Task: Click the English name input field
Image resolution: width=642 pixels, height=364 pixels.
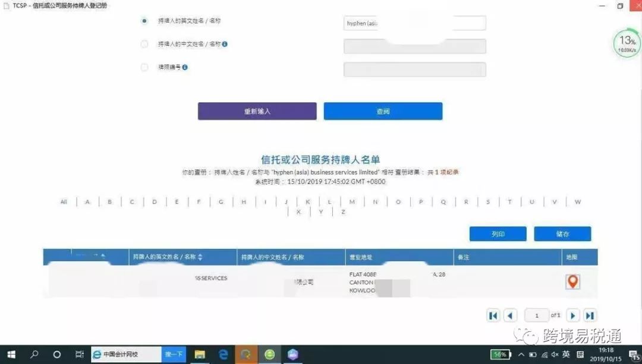Action: [x=414, y=23]
